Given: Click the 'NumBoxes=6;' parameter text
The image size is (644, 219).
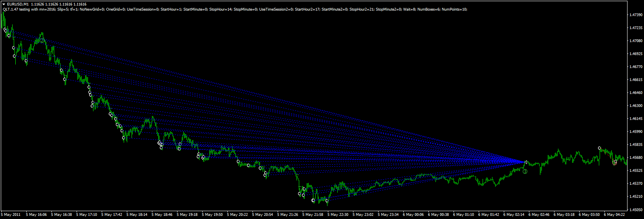Looking at the screenshot, I should [428, 9].
